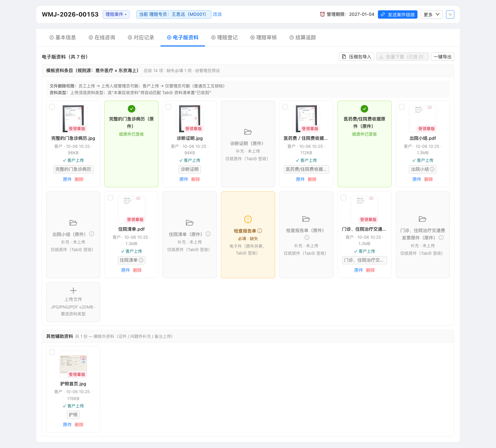Select checkbox for 护照首页.jpg

pyautogui.click(x=52, y=352)
